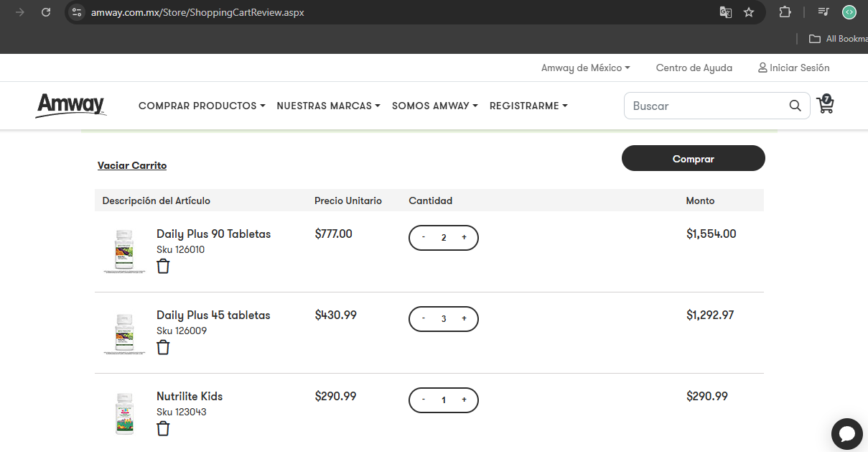Open browser extensions puzzle icon
The height and width of the screenshot is (452, 868).
tap(785, 12)
